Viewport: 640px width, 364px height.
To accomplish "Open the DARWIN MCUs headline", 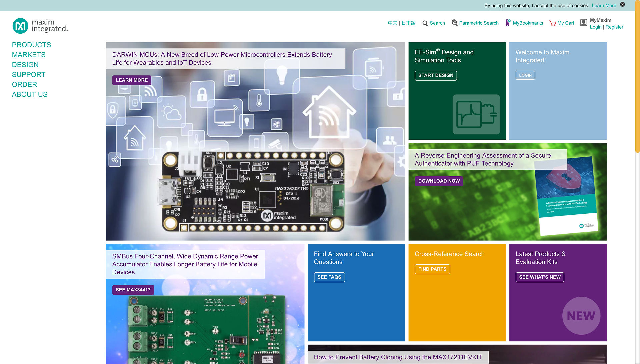I will [222, 59].
